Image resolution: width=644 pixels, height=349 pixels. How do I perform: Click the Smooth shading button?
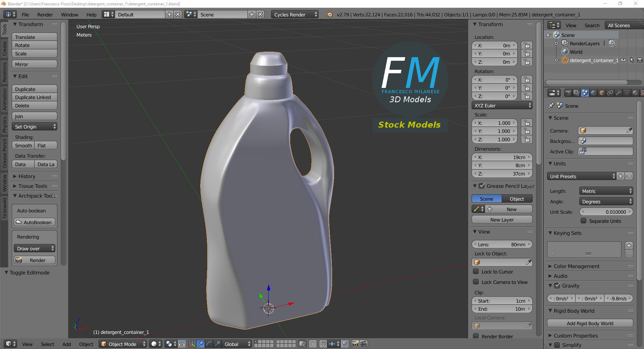point(23,145)
